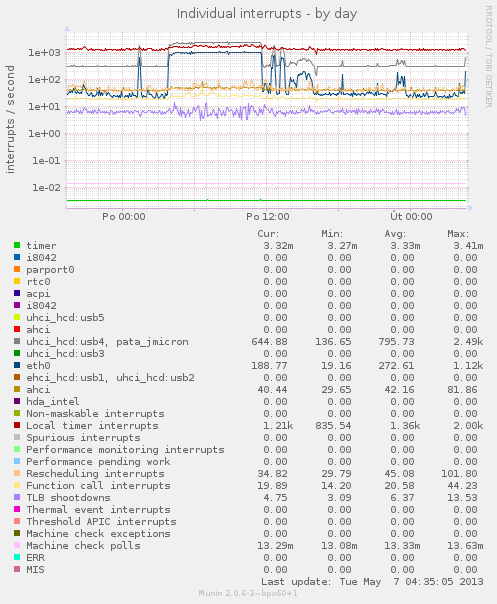
Task: Click the 1e+03 y-axis label
Action: (x=44, y=52)
